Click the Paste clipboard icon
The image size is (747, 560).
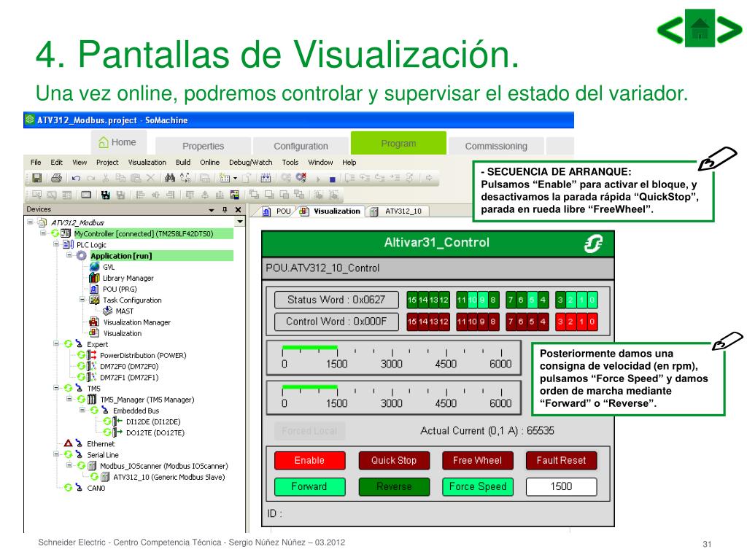point(136,178)
